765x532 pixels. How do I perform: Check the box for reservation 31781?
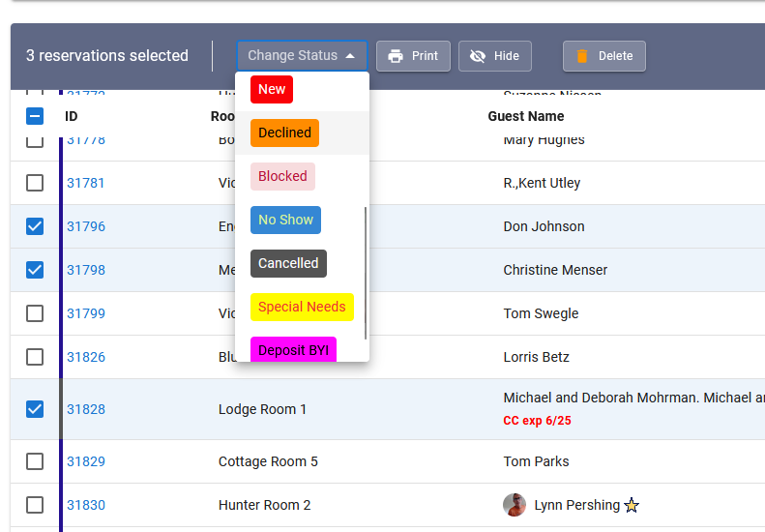pos(35,183)
